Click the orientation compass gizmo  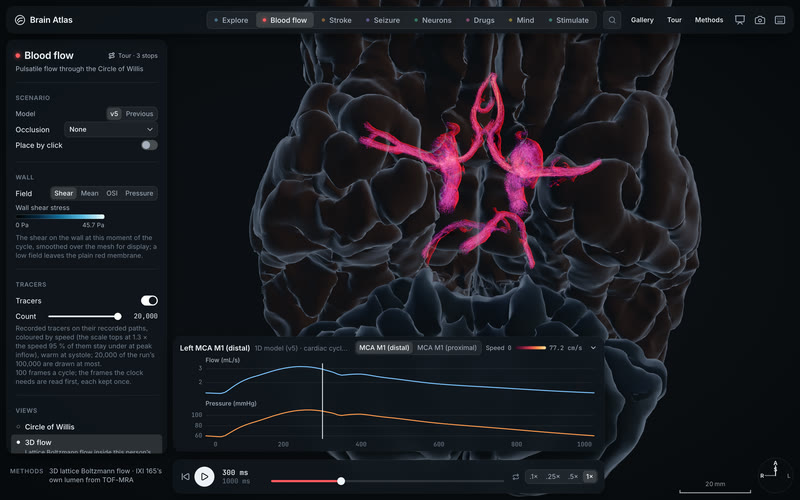[776, 473]
